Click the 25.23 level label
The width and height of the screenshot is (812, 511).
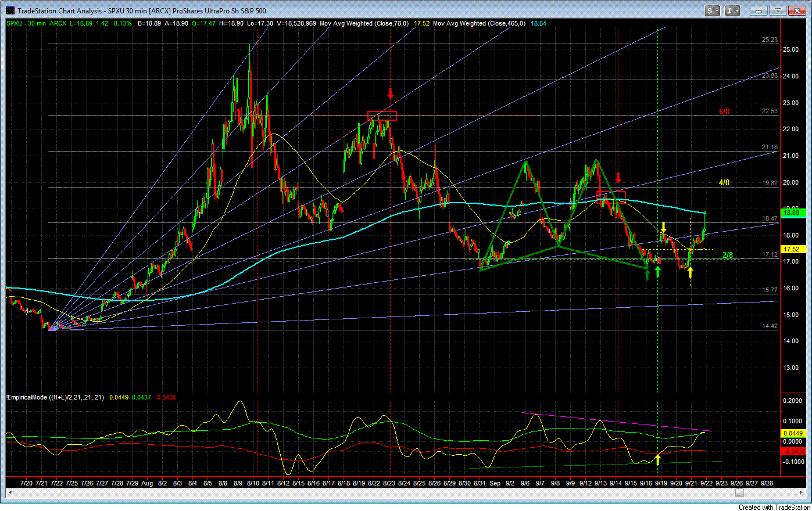770,40
